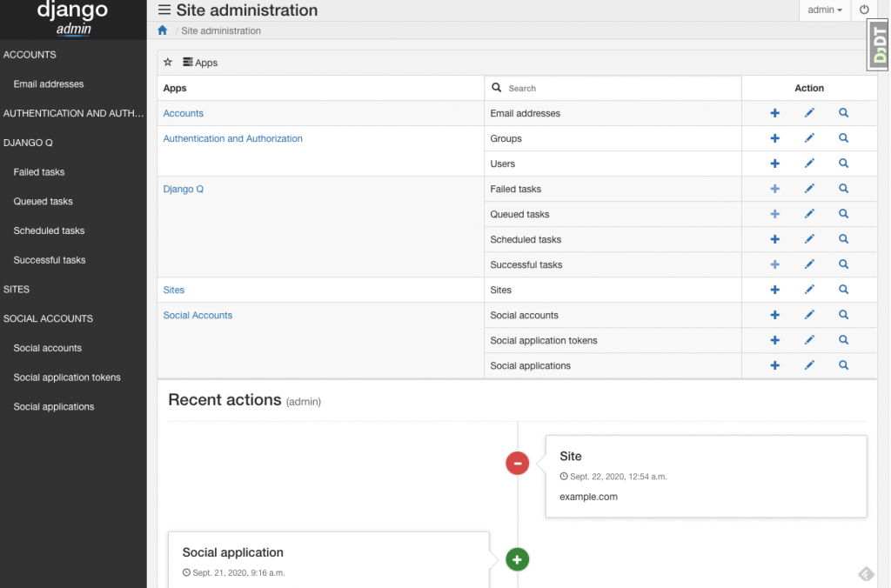Viewport: 891px width, 588px height.
Task: Click the plus icon for Failed tasks
Action: [x=774, y=189]
